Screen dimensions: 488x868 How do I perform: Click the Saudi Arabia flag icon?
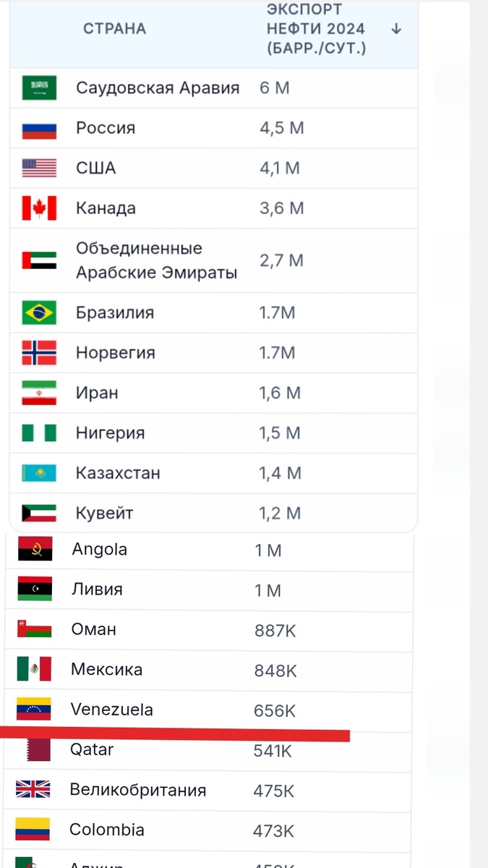pyautogui.click(x=39, y=88)
